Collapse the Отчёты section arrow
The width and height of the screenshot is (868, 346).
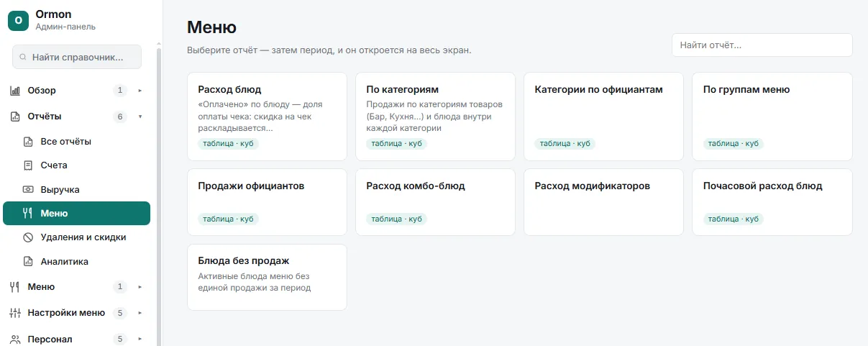(x=140, y=117)
